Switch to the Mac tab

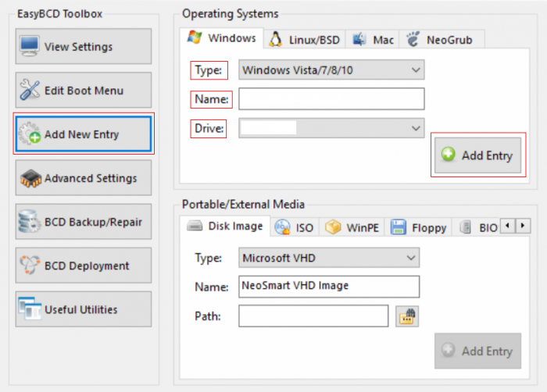coord(373,40)
